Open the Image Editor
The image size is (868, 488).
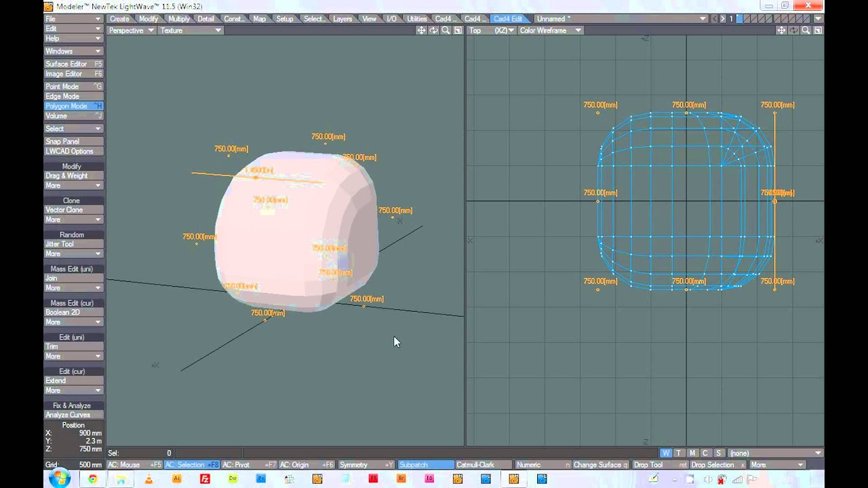[73, 74]
